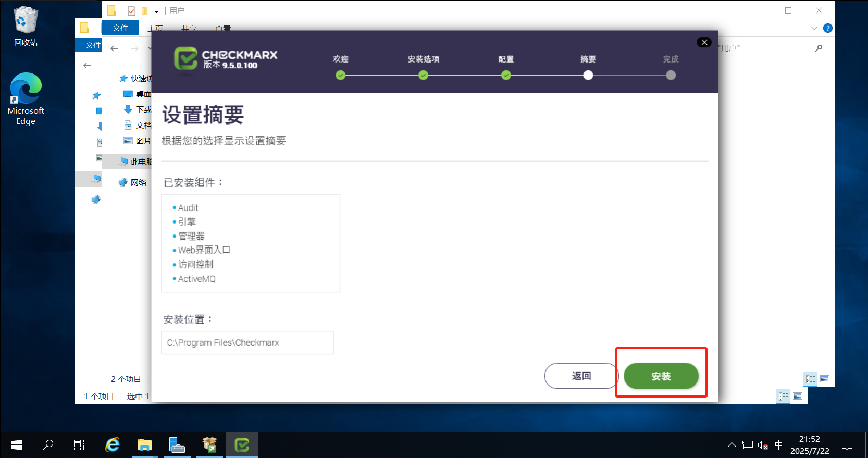Click the install path field C:\Program Files\Checkmarx
This screenshot has width=868, height=458.
247,343
